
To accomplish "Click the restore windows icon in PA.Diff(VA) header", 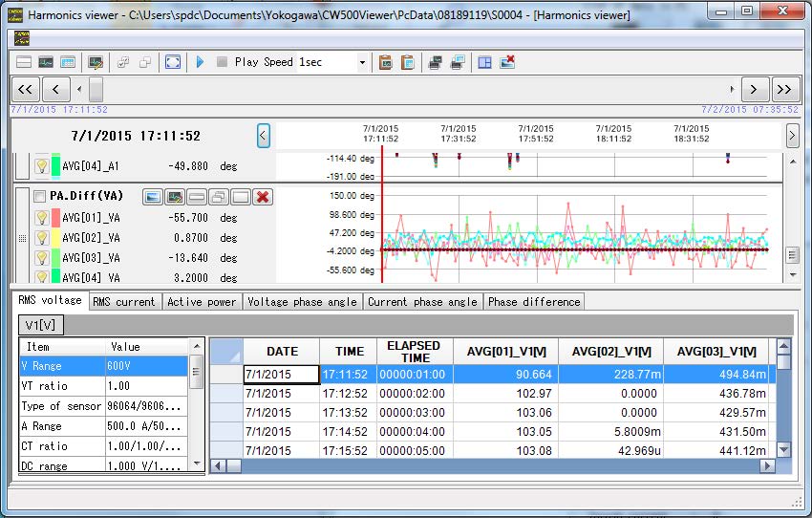I will click(x=219, y=197).
